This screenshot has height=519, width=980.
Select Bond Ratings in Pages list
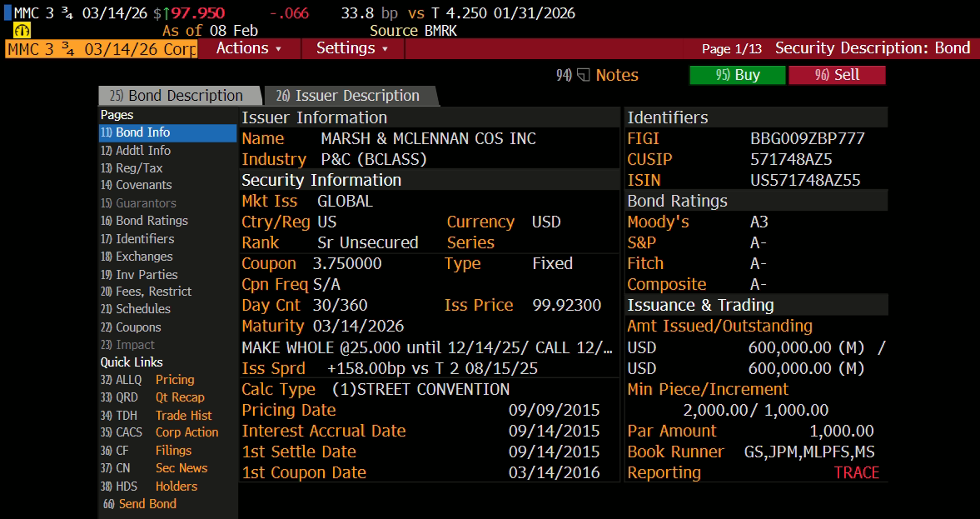(x=152, y=221)
